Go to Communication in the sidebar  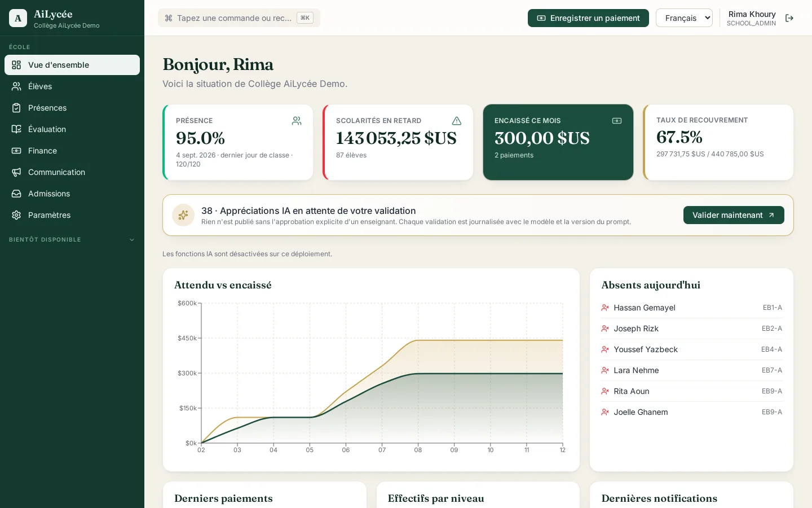72,172
